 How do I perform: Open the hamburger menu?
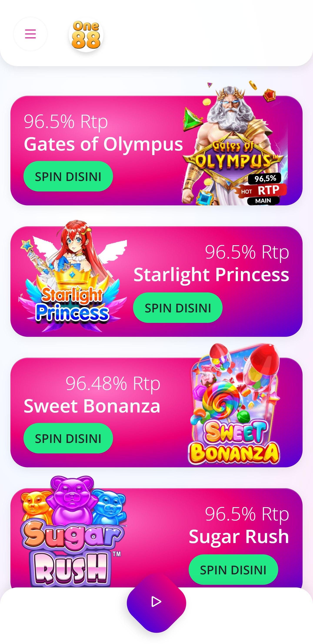pos(30,34)
